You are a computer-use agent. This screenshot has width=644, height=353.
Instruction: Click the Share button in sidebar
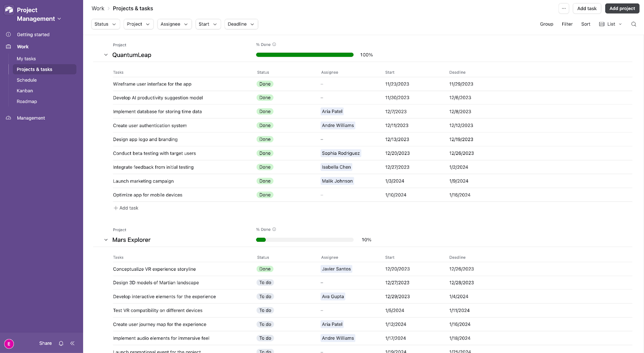point(45,343)
